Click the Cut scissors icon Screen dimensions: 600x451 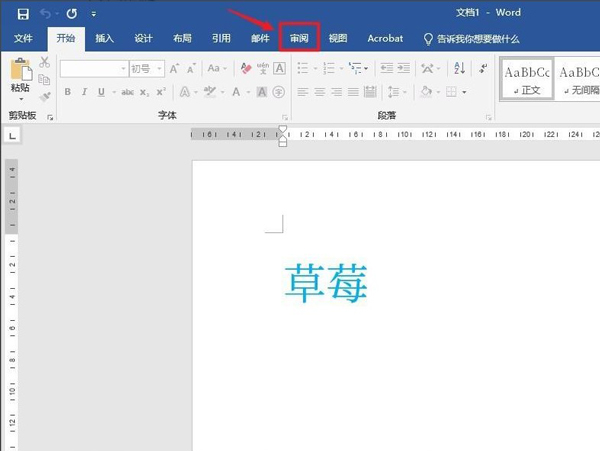pos(45,63)
